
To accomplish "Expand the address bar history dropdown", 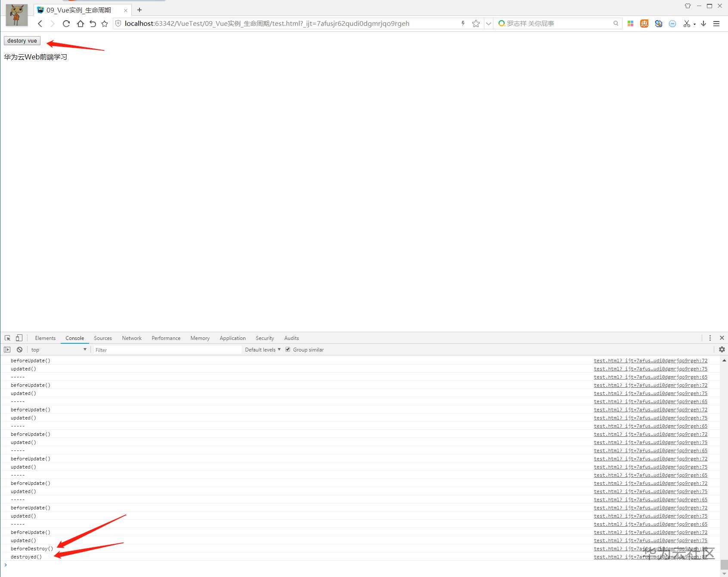I will pos(489,24).
